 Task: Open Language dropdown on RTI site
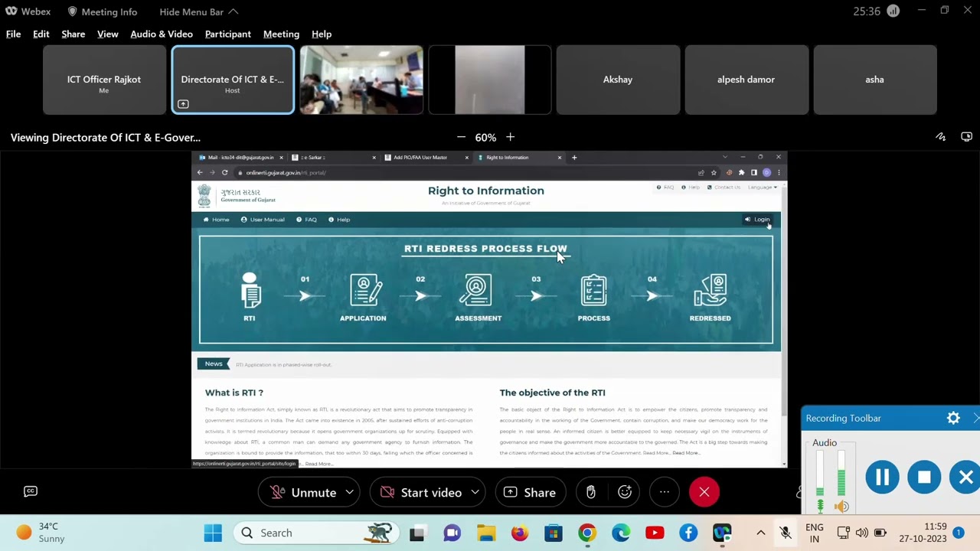pos(762,187)
